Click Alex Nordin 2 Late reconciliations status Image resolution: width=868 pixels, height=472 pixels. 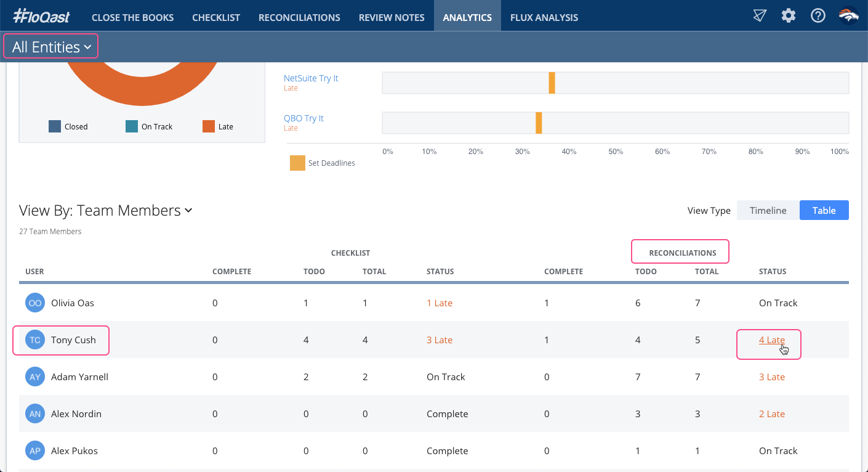(772, 414)
